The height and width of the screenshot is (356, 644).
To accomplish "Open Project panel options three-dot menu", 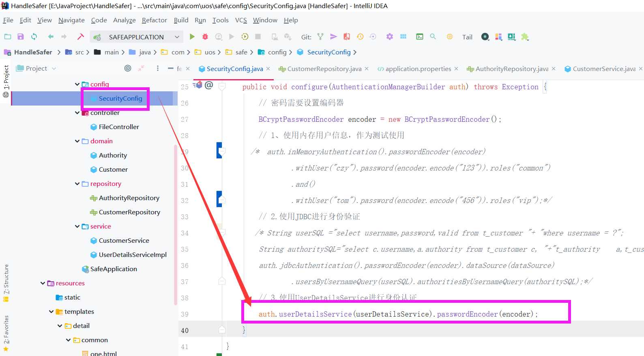I will [x=157, y=68].
